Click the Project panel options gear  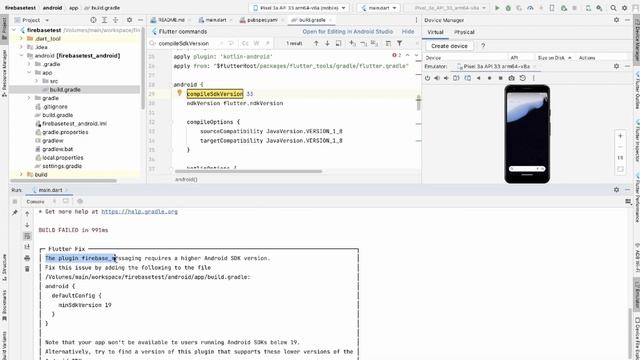(x=129, y=20)
